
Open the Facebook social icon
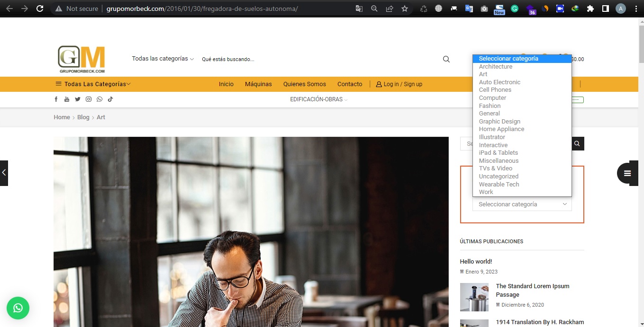click(x=56, y=99)
